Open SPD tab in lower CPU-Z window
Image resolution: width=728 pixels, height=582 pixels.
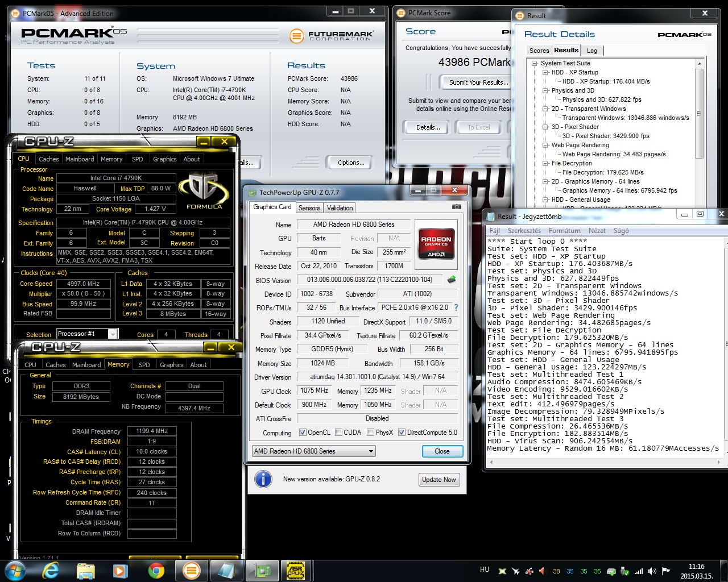pos(144,365)
